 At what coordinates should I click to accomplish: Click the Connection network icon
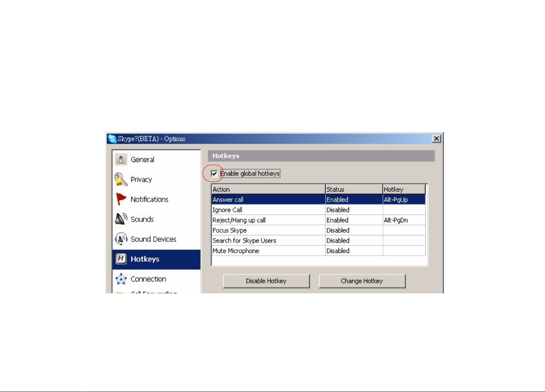click(x=121, y=279)
